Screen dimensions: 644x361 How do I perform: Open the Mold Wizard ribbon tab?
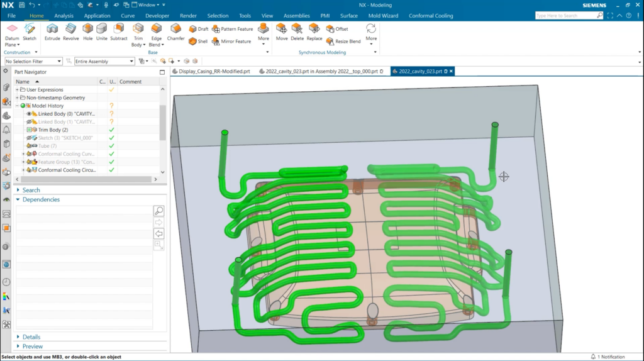pyautogui.click(x=384, y=16)
